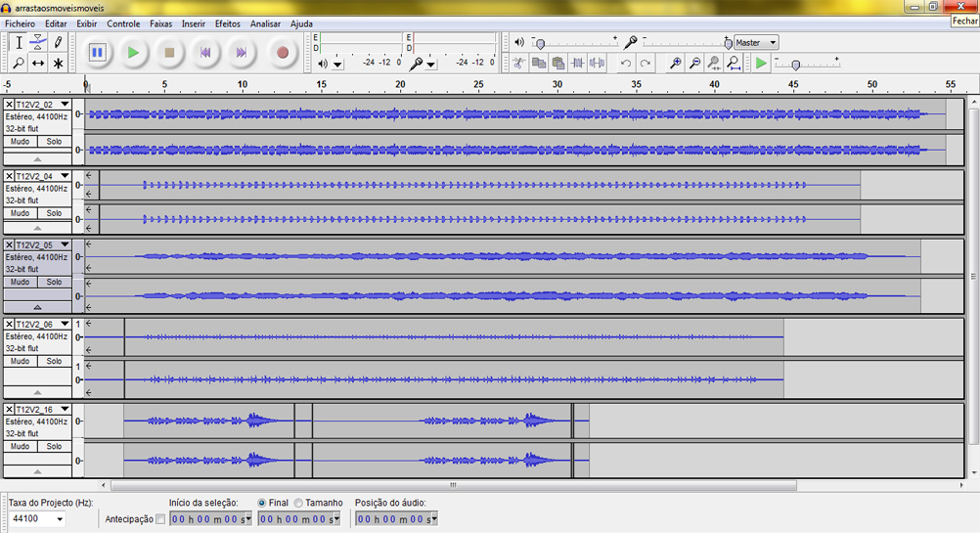Open the Master mixer input dropdown
The height and width of the screenshot is (533, 980).
click(756, 42)
